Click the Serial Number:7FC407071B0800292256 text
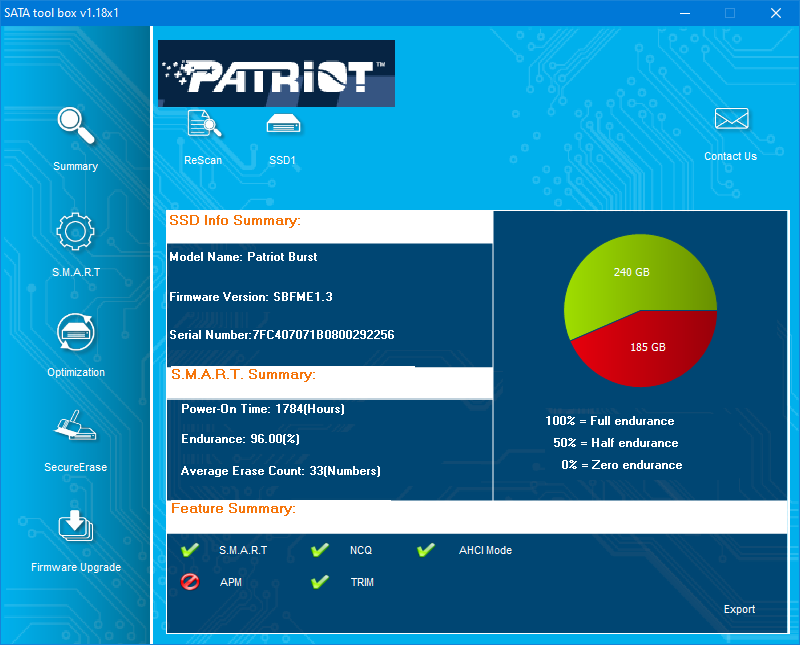 point(282,335)
